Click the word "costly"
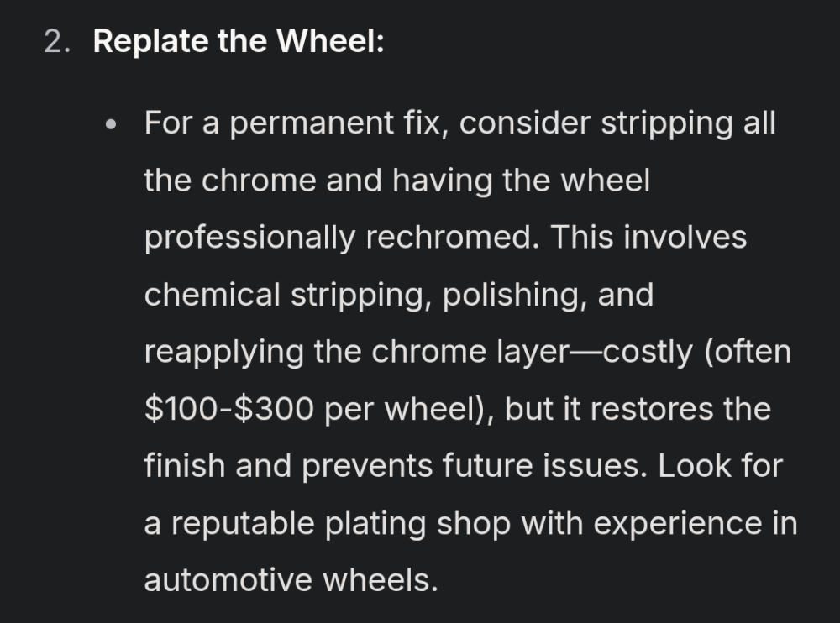 [x=649, y=352]
